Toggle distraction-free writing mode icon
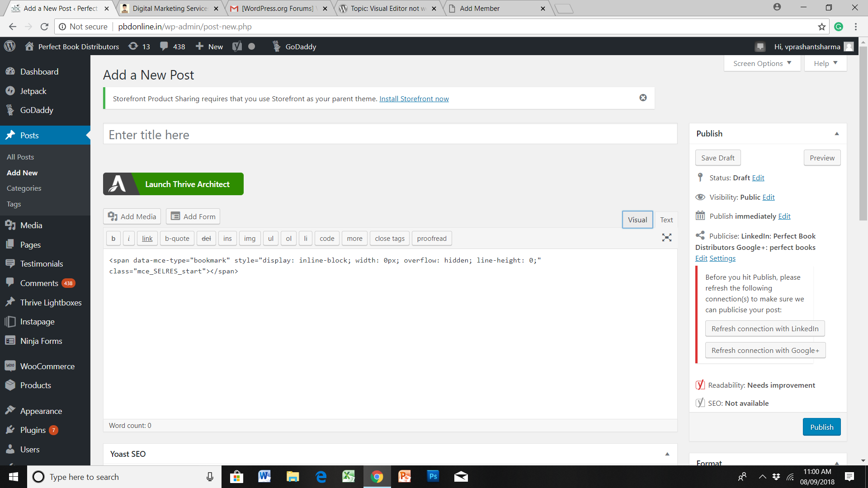Screen dimensions: 868x488 tap(667, 238)
